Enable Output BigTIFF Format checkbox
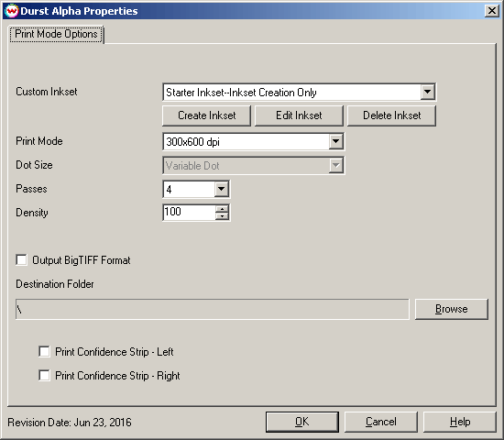This screenshot has width=504, height=440. point(22,260)
